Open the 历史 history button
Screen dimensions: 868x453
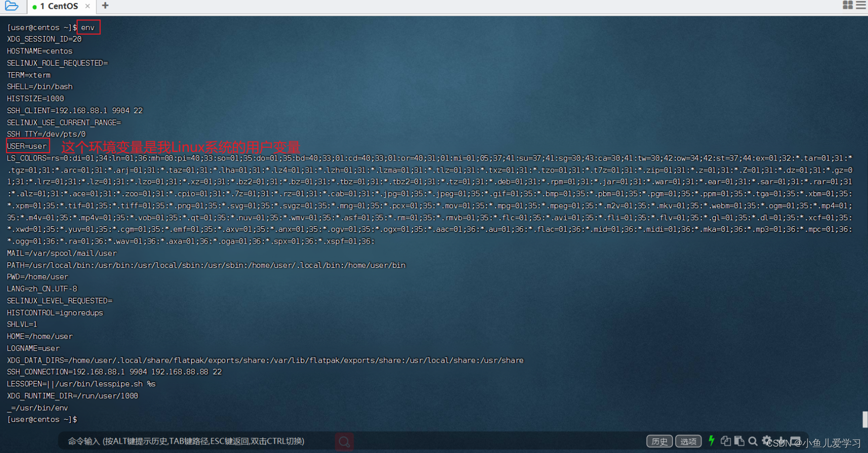coord(659,441)
